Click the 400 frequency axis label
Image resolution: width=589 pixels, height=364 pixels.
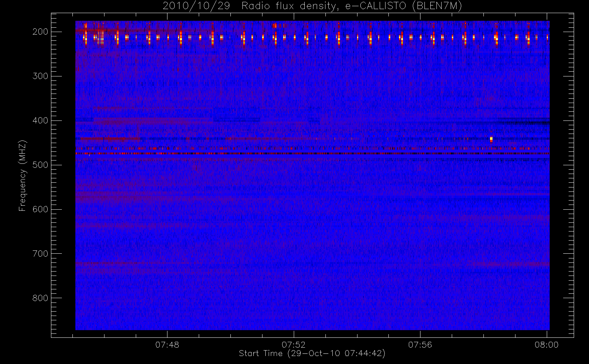[x=40, y=120]
